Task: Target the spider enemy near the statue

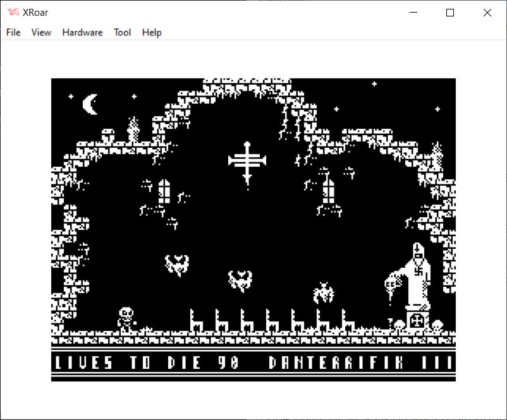Action: [324, 293]
